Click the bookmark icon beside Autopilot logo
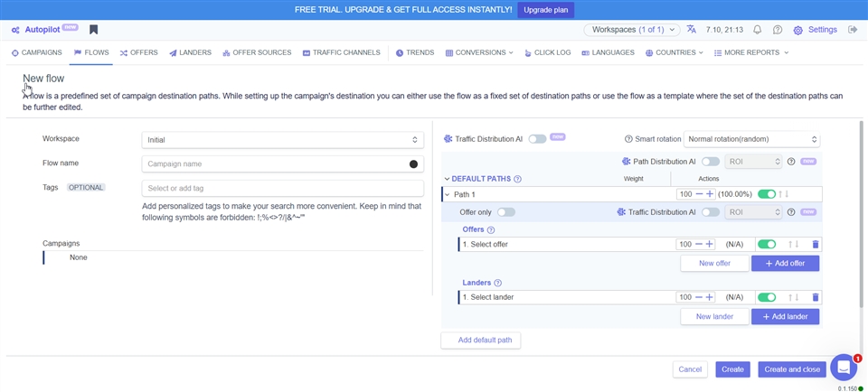 pyautogui.click(x=94, y=30)
